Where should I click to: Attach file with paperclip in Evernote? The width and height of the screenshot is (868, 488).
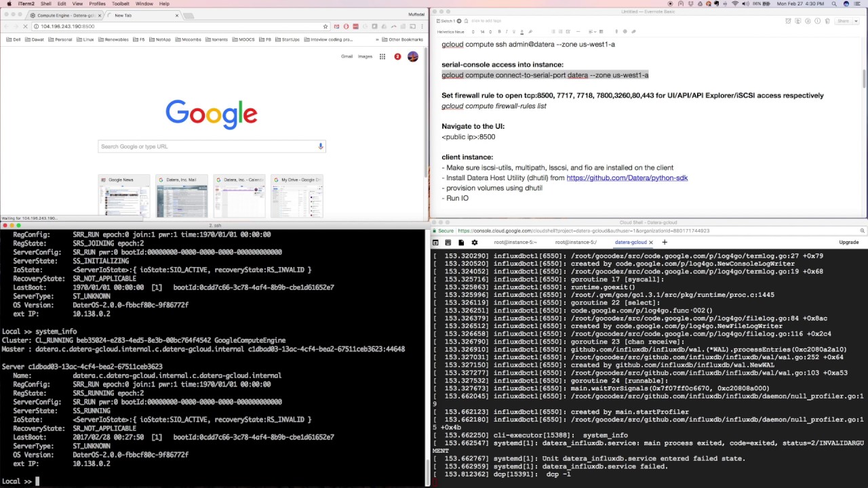pos(633,31)
